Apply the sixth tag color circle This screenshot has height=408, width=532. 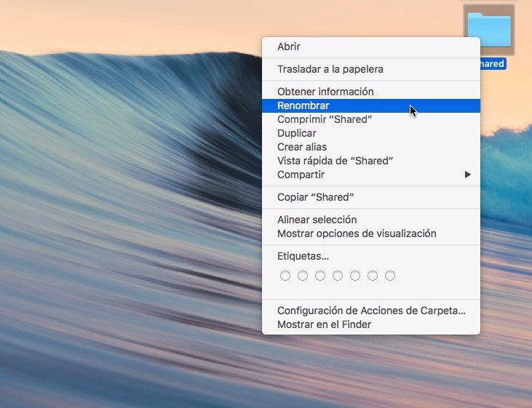click(373, 276)
